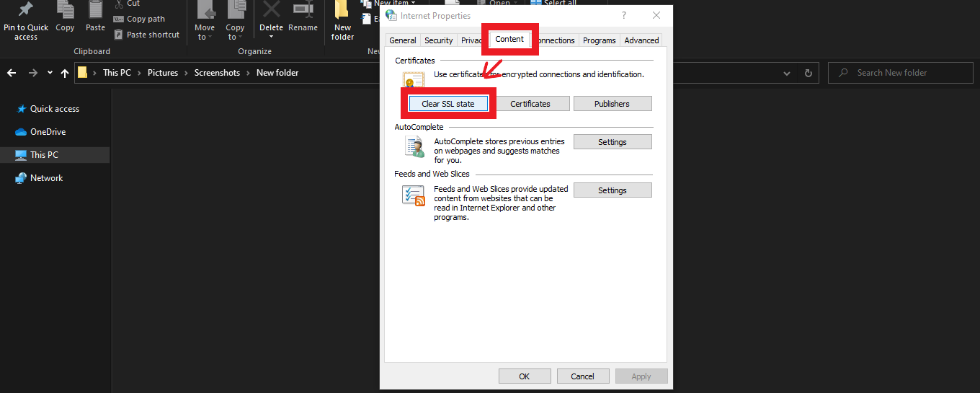
Task: Click the Pin to Quick access icon
Action: [26, 10]
